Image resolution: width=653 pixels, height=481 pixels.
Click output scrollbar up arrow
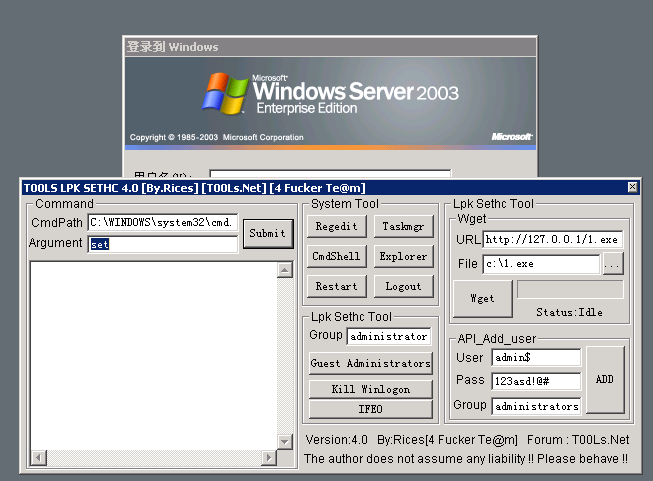(x=285, y=270)
